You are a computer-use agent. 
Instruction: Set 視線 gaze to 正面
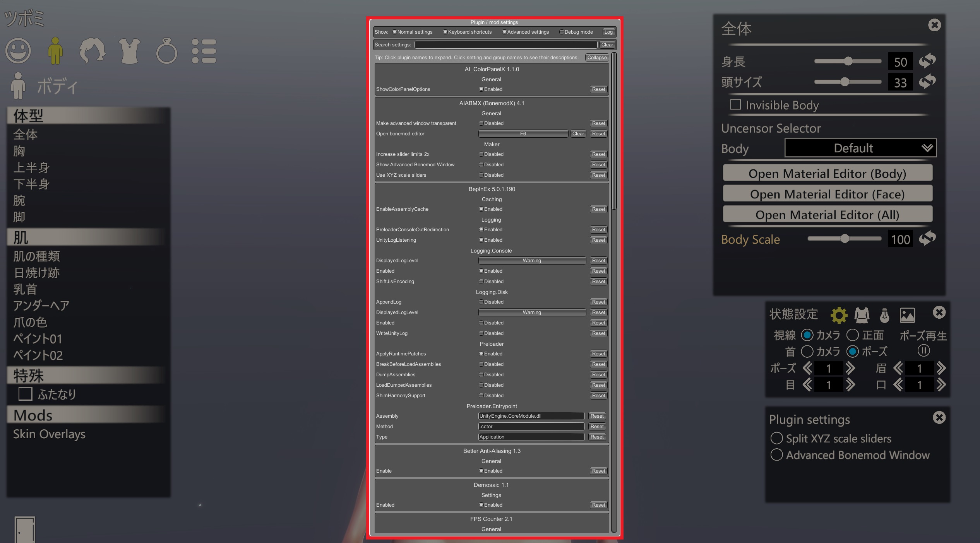coord(853,335)
